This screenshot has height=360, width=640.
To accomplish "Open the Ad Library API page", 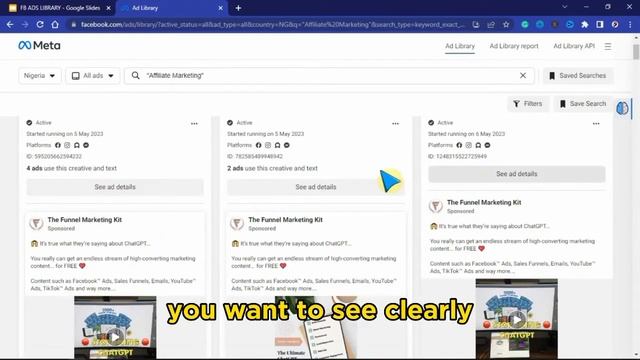I will pyautogui.click(x=574, y=46).
